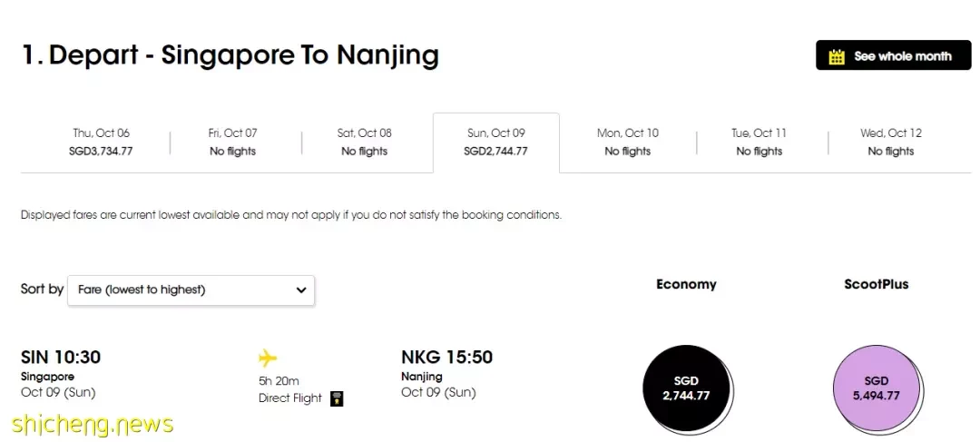Select the Wed, Oct 12 date tab

(x=891, y=142)
